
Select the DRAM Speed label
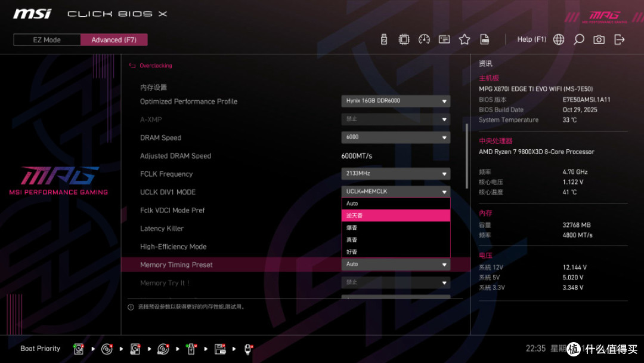(160, 138)
